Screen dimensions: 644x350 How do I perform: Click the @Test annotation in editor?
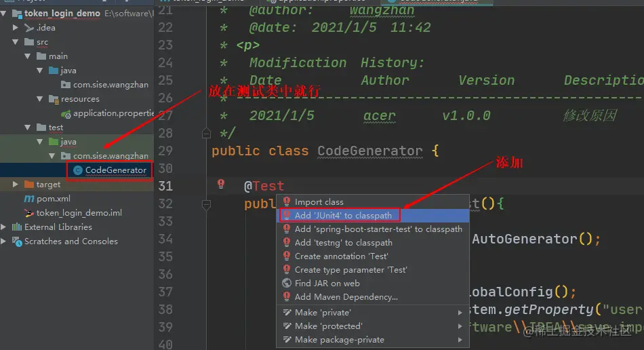pos(264,186)
